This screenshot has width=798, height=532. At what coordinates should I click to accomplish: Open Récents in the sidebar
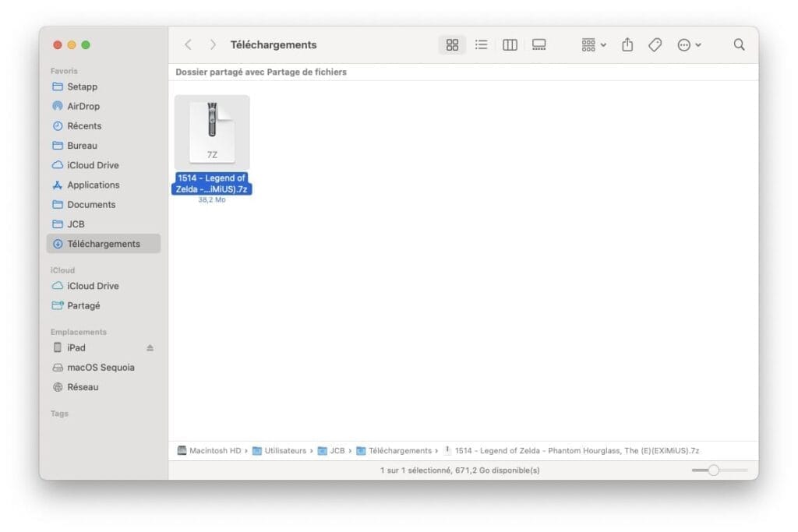pos(83,125)
